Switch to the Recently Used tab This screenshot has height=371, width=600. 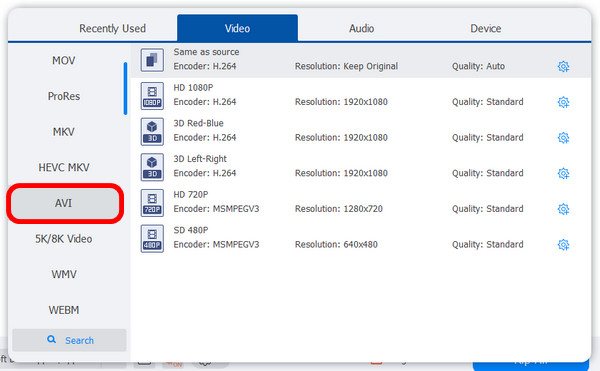pyautogui.click(x=112, y=28)
